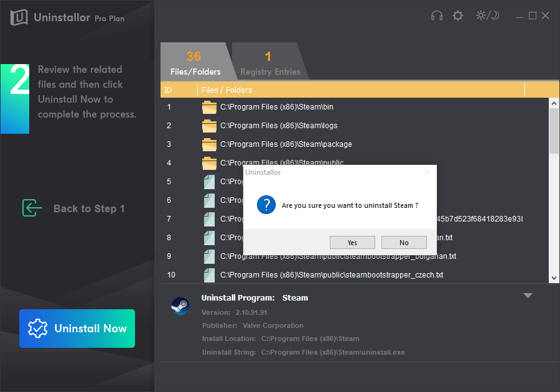Select steambootstrapper_bulgarian.txt path row
Image resolution: width=560 pixels, height=392 pixels.
pos(338,256)
